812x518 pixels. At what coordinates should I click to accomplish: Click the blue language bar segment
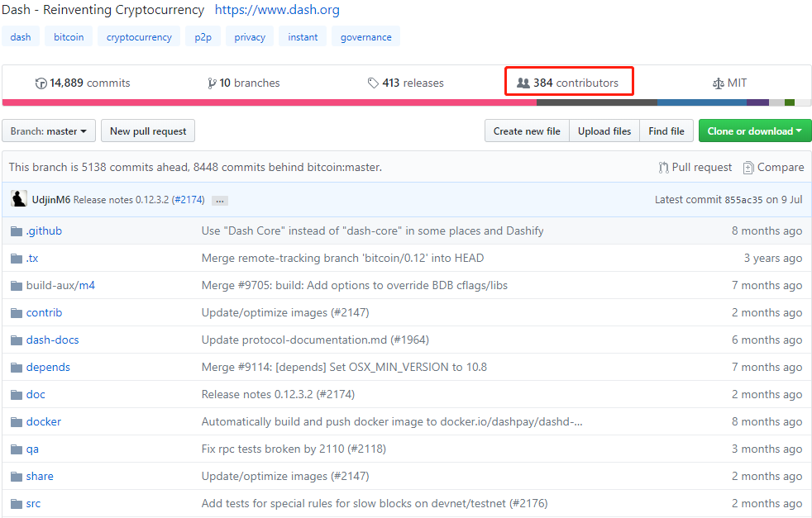(702, 102)
